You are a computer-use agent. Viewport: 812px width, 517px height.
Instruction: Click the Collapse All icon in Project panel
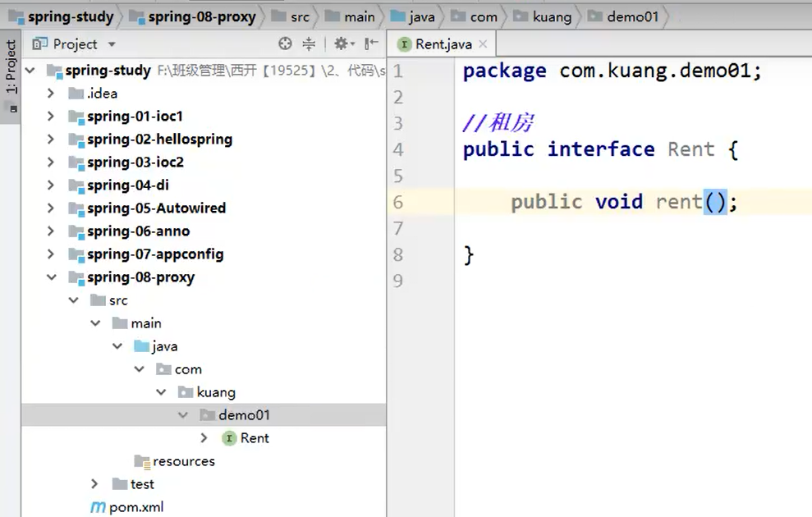tap(309, 44)
